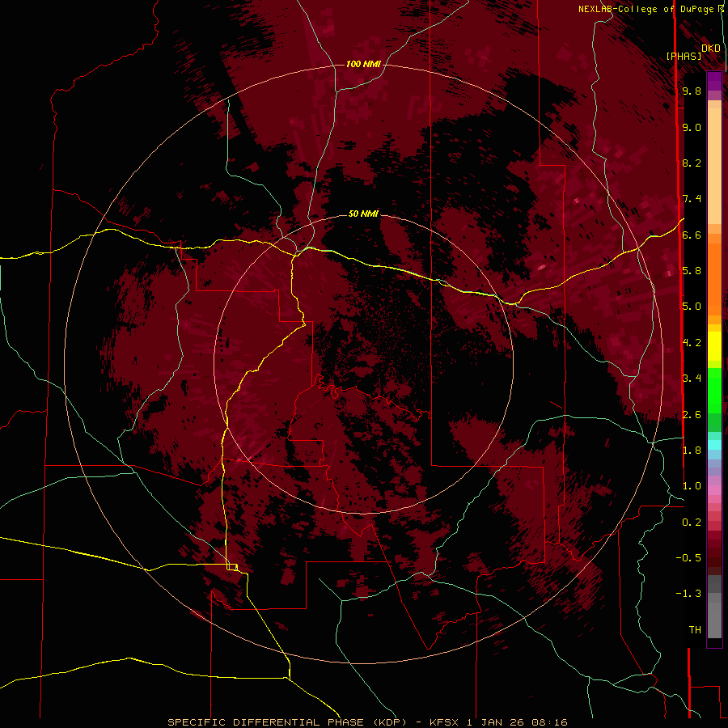Click the 5.0 value on the scale
The width and height of the screenshot is (728, 728).
click(692, 307)
